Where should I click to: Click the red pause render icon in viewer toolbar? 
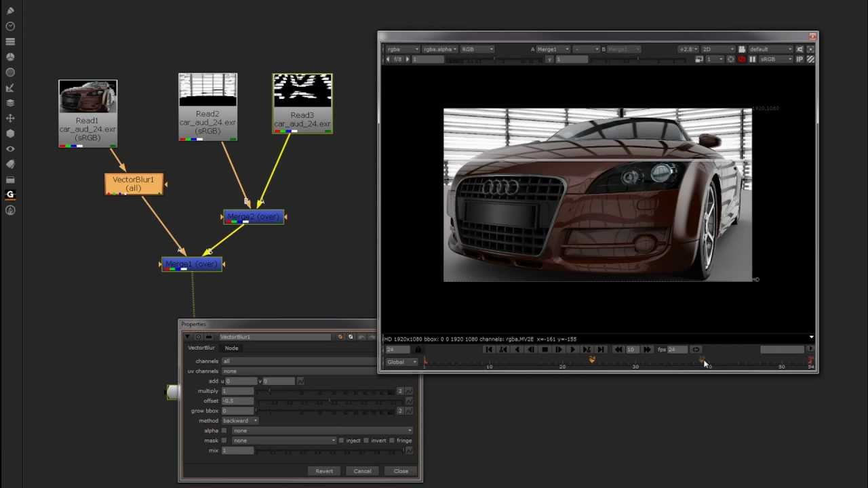(743, 59)
